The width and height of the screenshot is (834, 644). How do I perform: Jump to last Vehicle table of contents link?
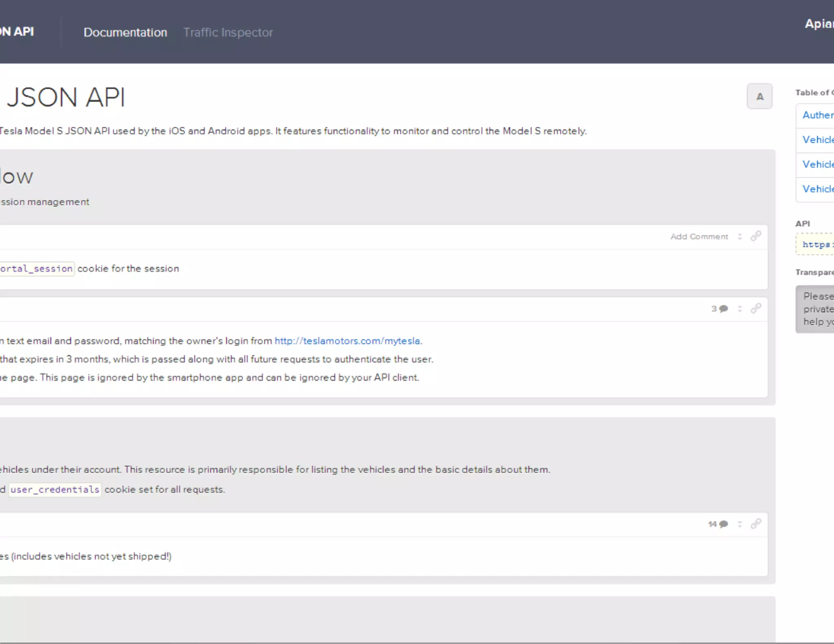818,189
